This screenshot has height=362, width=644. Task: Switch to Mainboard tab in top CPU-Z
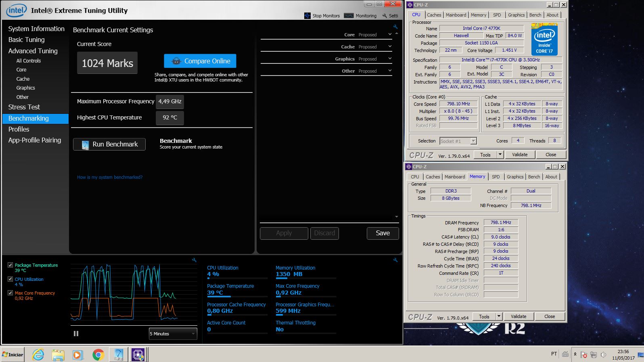pos(456,15)
